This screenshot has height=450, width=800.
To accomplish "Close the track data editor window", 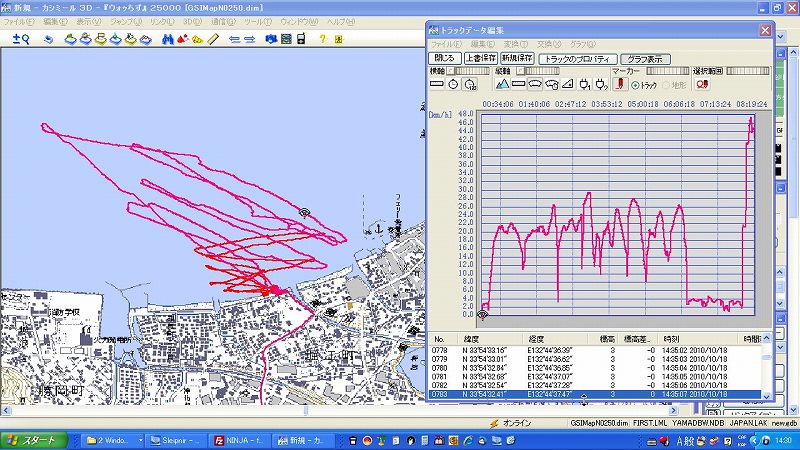I will point(765,31).
